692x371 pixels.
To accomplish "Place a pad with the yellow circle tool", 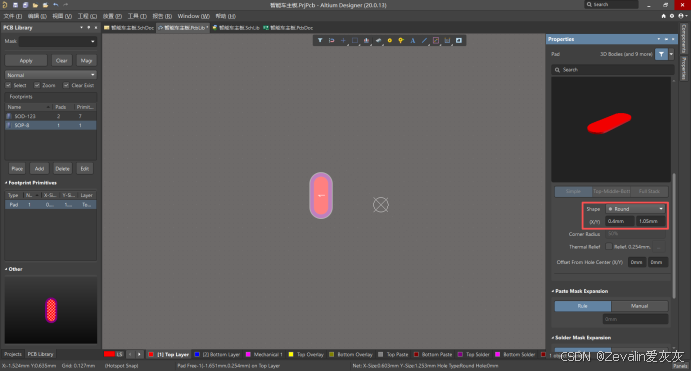I will click(x=390, y=40).
